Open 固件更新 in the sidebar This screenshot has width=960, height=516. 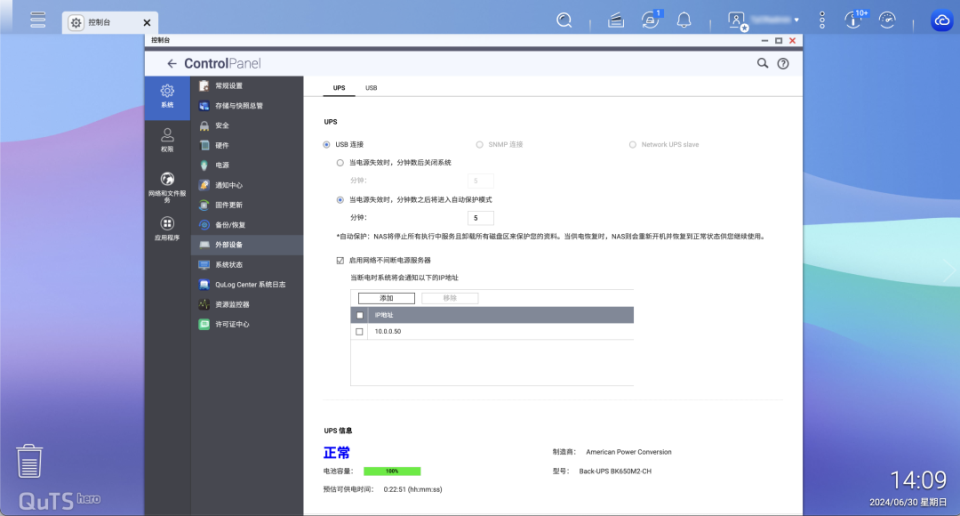pyautogui.click(x=247, y=205)
